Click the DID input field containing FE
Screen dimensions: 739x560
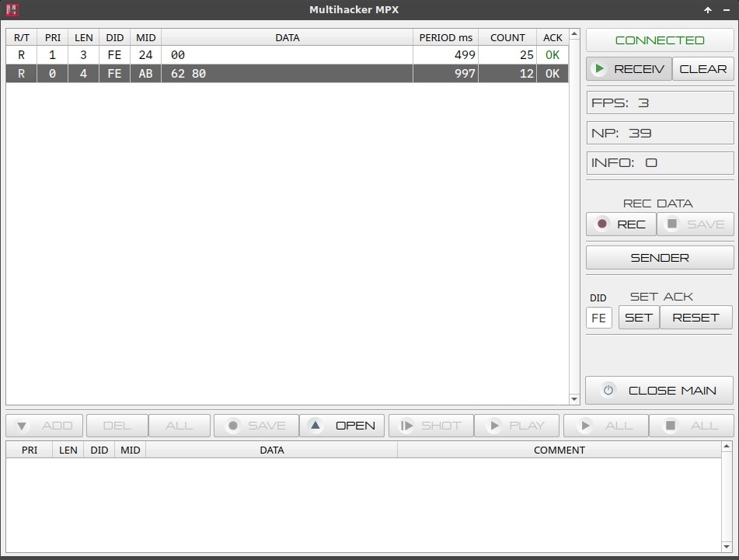click(x=598, y=318)
